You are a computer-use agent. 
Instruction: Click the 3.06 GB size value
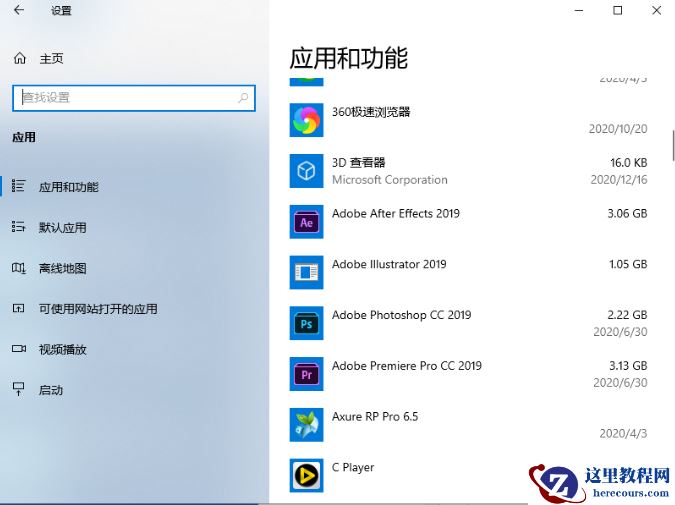(x=627, y=214)
